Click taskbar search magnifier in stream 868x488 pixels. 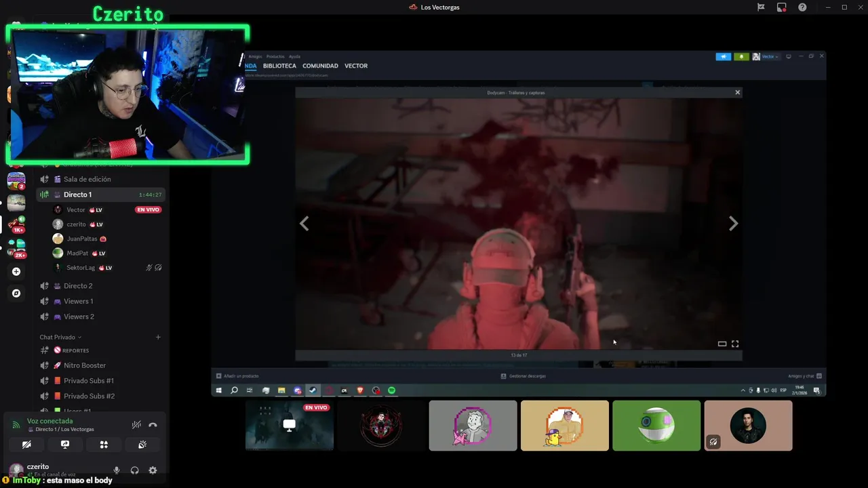coord(235,390)
